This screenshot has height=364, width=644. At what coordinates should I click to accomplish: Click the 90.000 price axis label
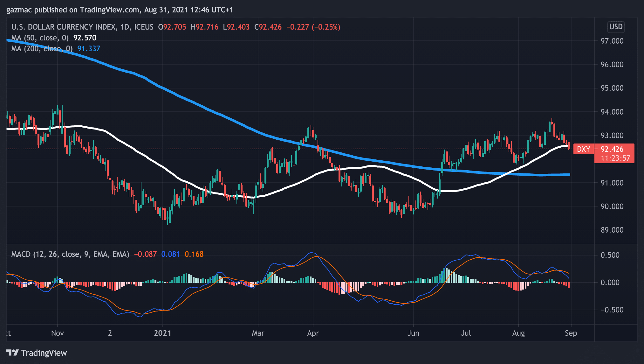click(x=612, y=206)
